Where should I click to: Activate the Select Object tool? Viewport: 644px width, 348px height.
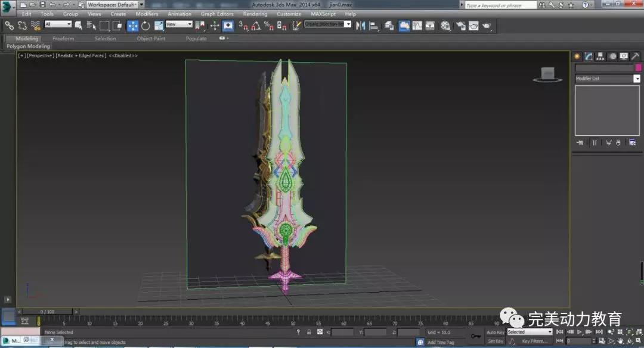pyautogui.click(x=78, y=26)
